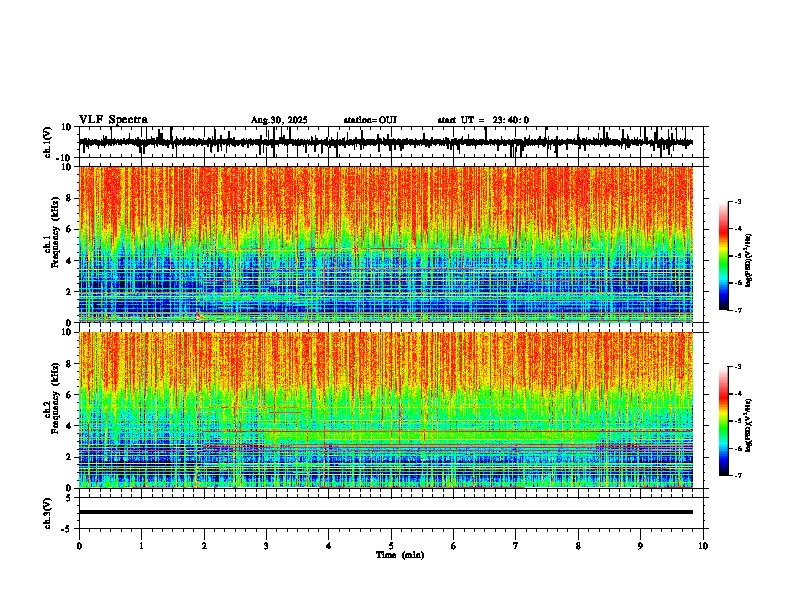Click the VLF Spectra title text
Screen dimensions: 792x612
[113, 120]
